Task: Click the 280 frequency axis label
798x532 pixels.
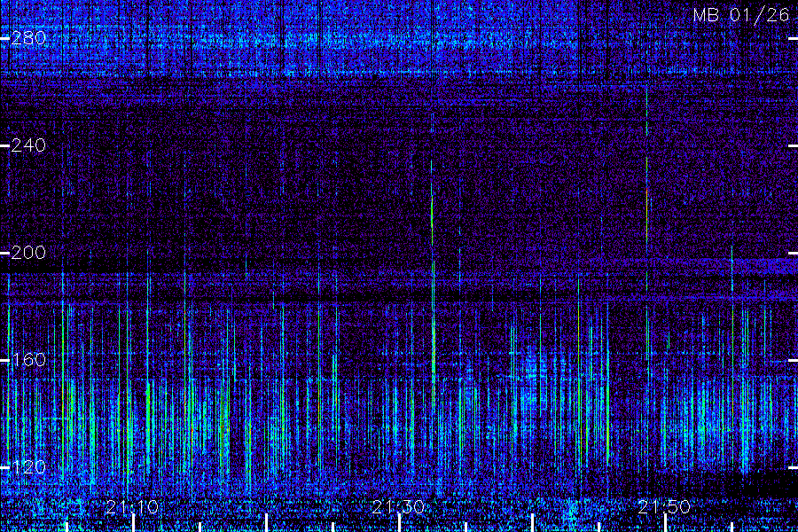Action: pos(28,38)
